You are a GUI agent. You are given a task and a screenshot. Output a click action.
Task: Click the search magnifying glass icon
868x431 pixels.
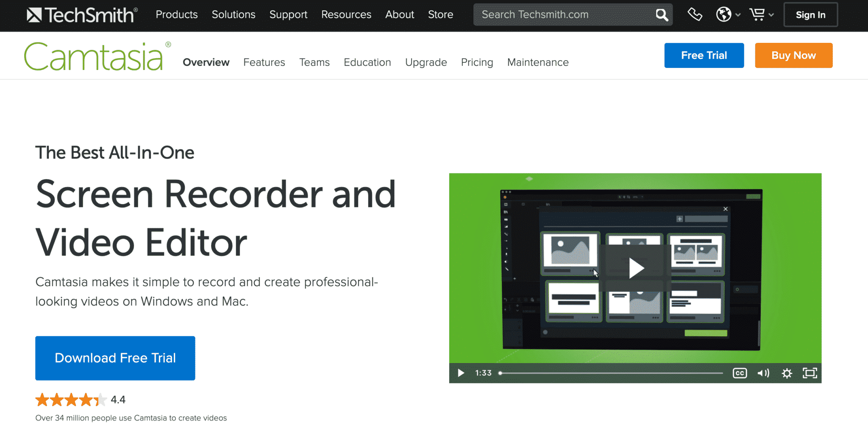coord(661,14)
